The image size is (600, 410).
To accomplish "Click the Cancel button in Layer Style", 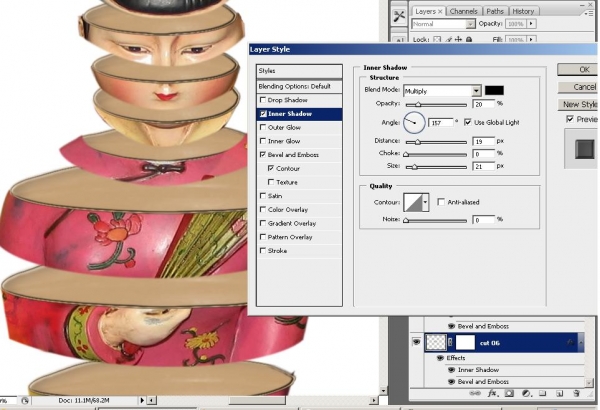I will (579, 87).
